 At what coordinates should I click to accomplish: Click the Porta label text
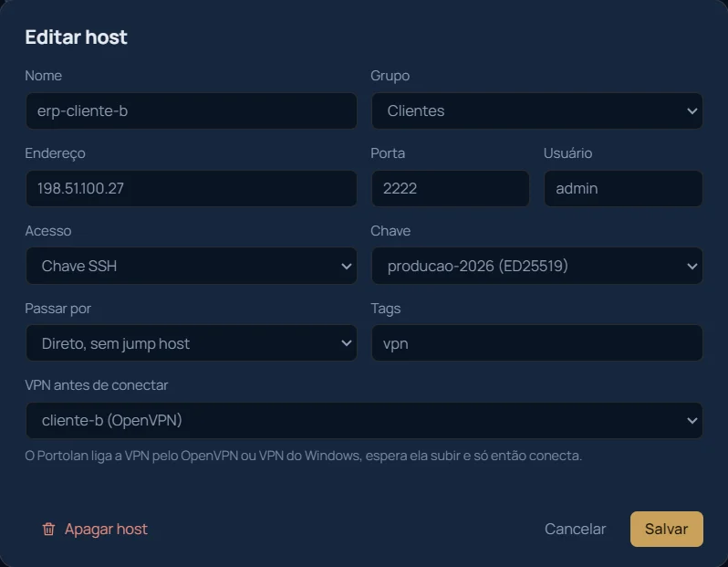point(388,152)
